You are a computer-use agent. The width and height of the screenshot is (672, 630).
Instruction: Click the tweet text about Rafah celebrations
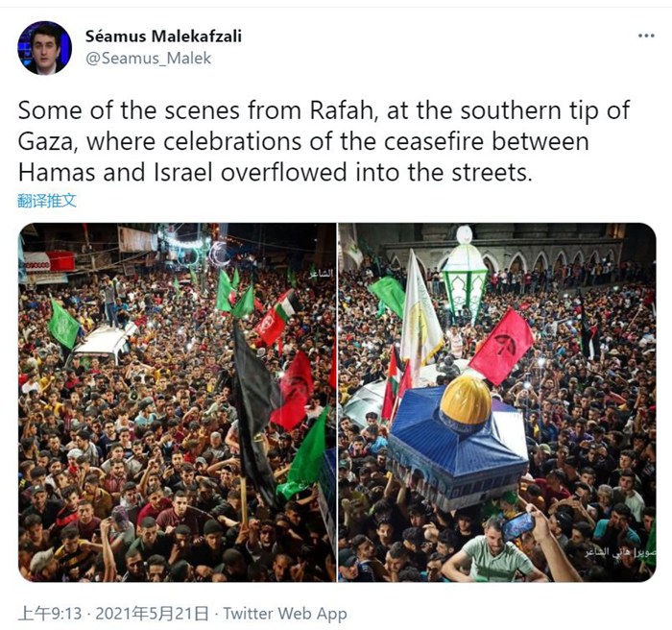324,141
